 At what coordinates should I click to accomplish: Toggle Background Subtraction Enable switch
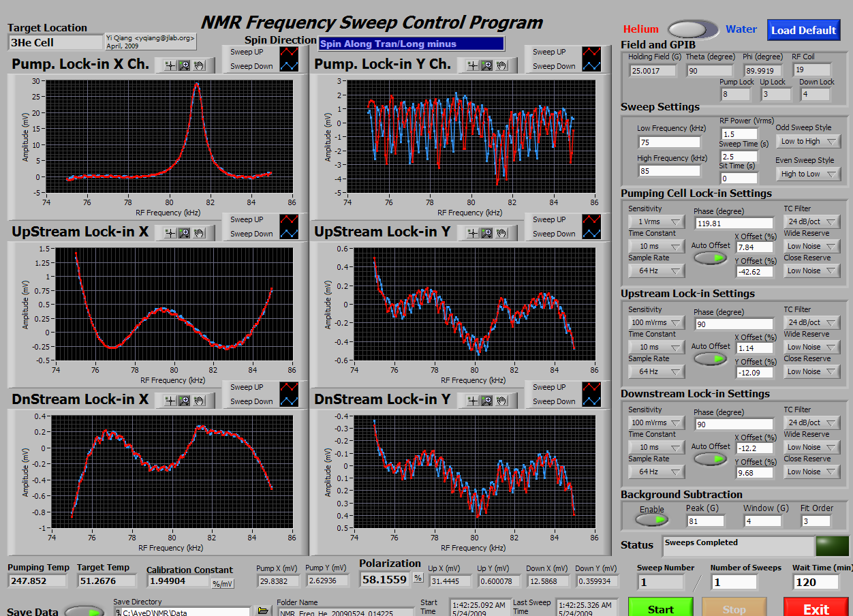(651, 520)
